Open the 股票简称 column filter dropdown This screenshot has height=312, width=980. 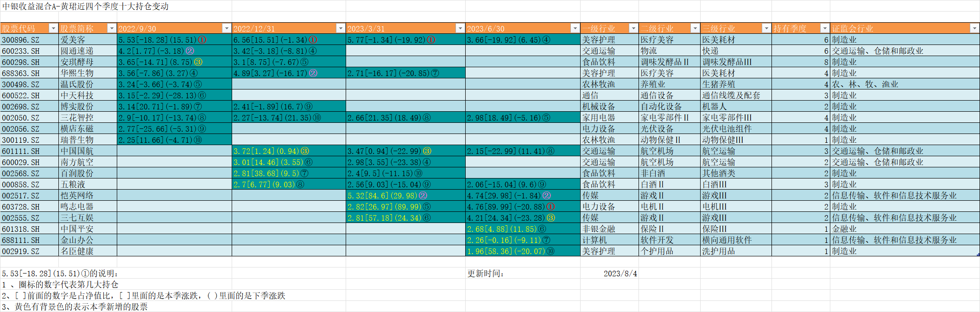111,28
